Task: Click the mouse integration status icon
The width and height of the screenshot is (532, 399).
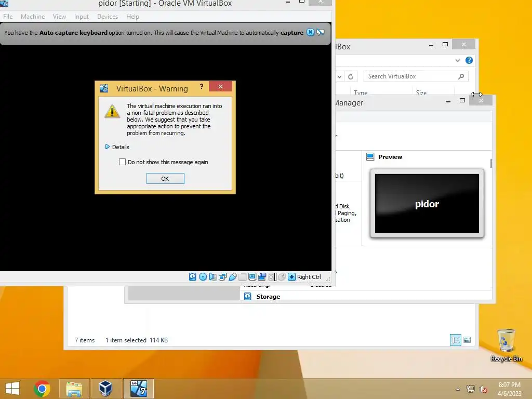Action: pos(282,277)
